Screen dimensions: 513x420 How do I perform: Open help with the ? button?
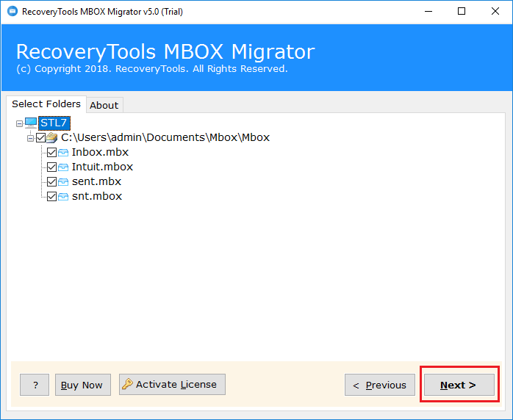click(x=35, y=385)
